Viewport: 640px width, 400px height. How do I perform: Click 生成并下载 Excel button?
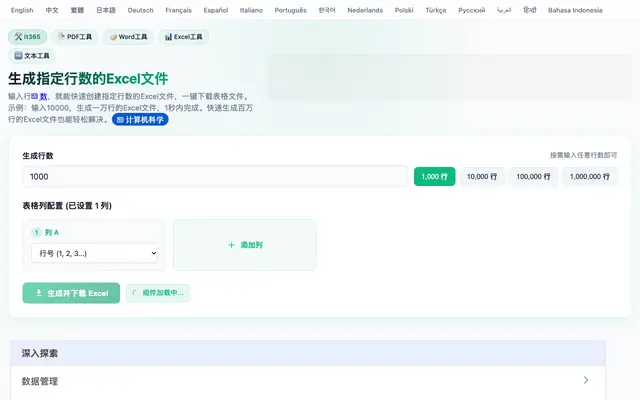pyautogui.click(x=71, y=293)
